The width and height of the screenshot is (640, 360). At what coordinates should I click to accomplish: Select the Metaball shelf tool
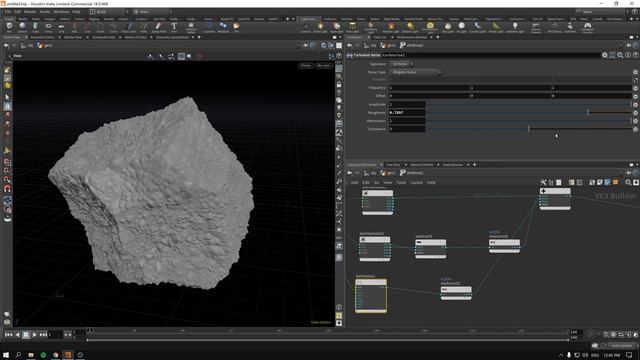coord(223,27)
